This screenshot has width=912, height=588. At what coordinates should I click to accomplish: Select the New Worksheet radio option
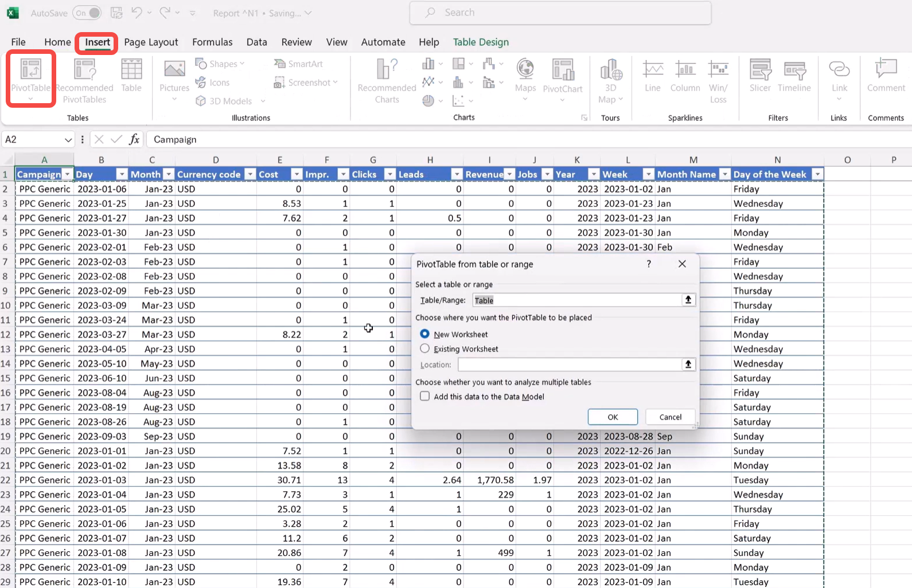tap(424, 334)
